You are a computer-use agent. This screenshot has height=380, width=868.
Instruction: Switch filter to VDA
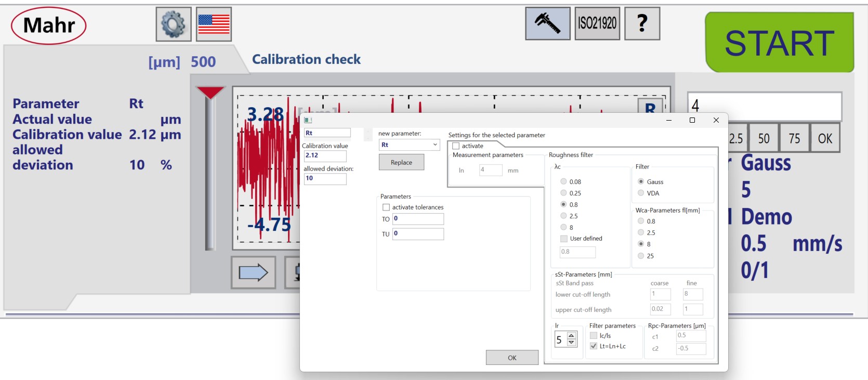641,193
